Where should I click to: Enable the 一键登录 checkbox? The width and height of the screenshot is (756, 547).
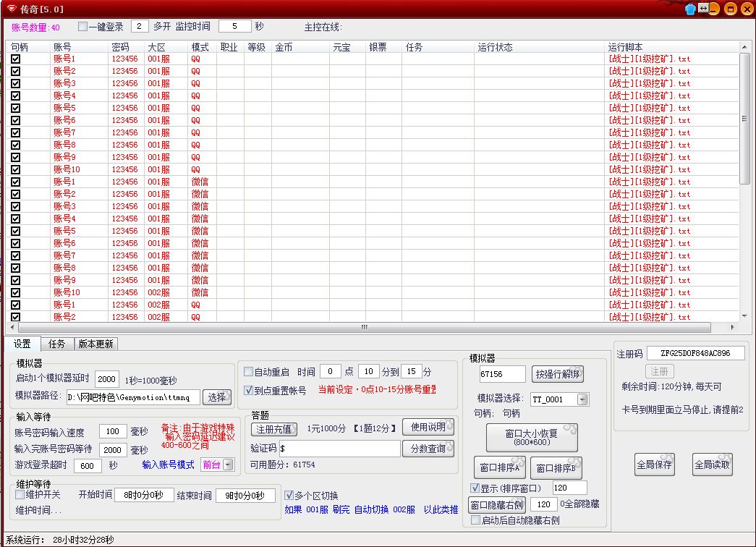click(82, 27)
